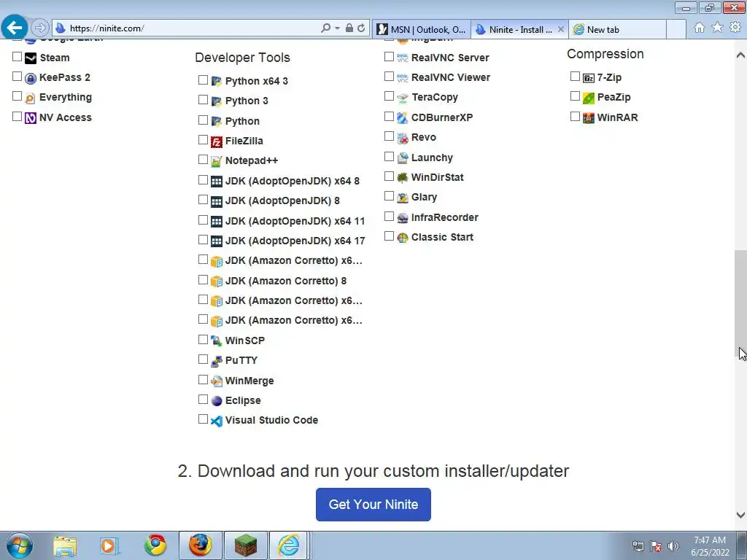Click the WinDirStat label text
Screen dimensions: 747x560
(438, 177)
